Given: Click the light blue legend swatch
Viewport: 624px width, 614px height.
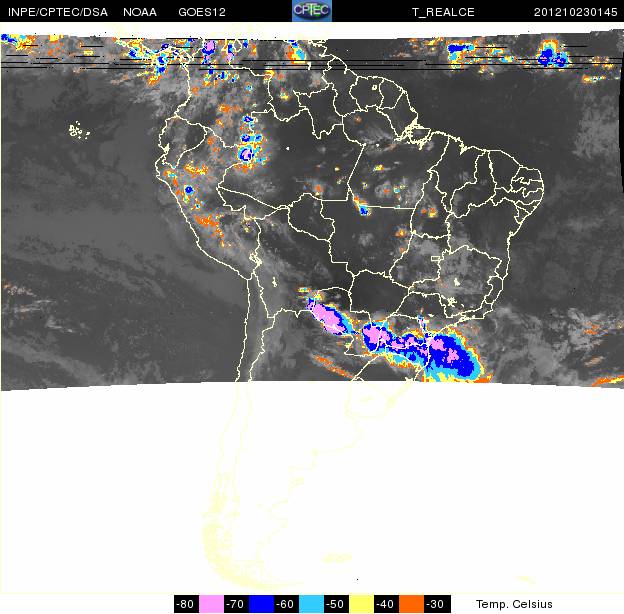Looking at the screenshot, I should click(x=311, y=604).
